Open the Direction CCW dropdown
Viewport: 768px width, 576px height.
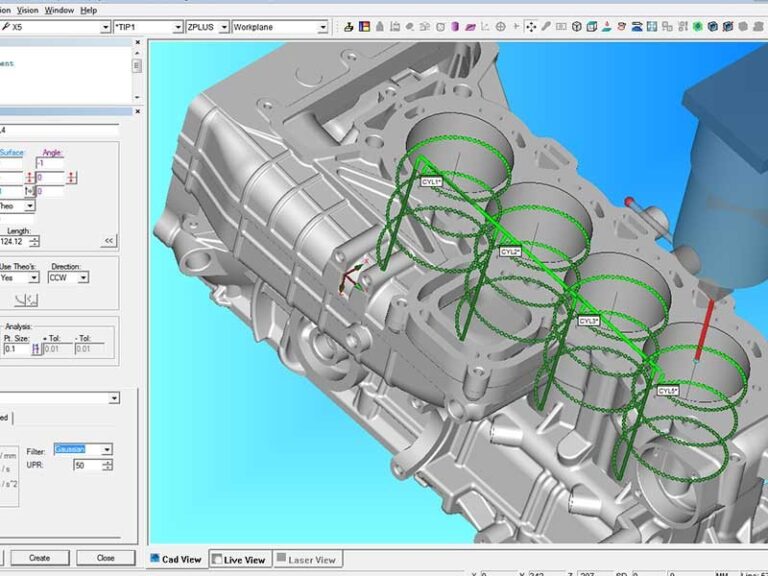pos(82,278)
